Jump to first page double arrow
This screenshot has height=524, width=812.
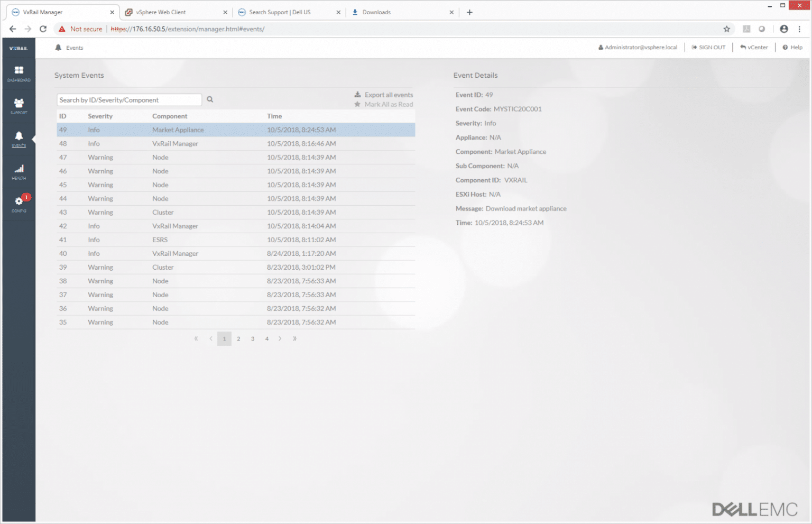(x=196, y=338)
